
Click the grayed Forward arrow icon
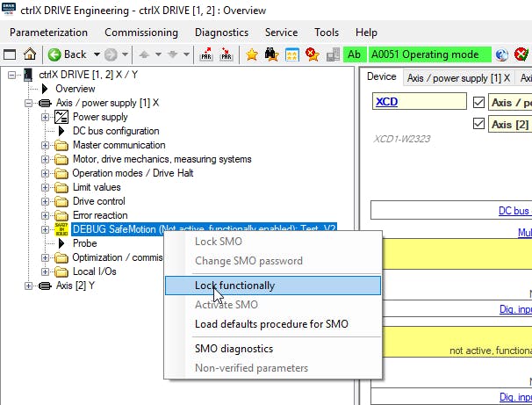point(111,54)
